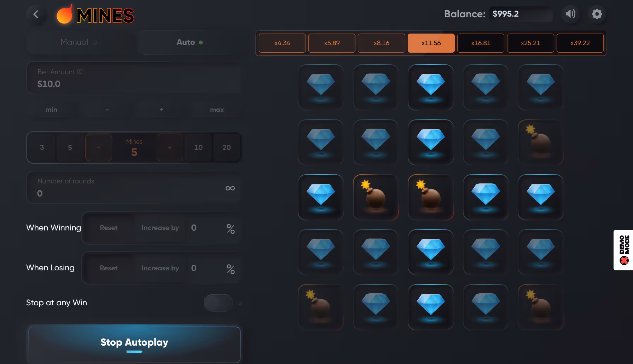Increase mines count with plus button
This screenshot has width=633, height=364.
point(170,147)
